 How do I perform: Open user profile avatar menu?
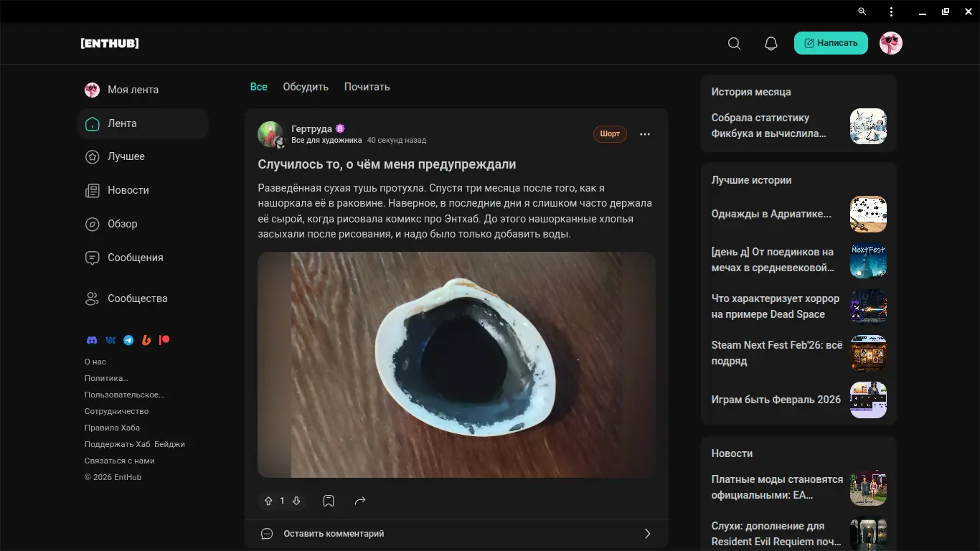click(890, 43)
